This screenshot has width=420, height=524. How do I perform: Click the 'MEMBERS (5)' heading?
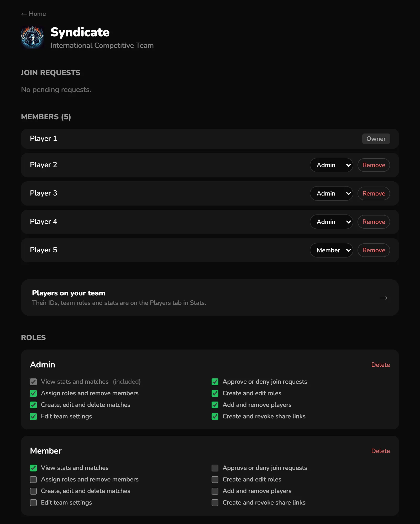[46, 117]
